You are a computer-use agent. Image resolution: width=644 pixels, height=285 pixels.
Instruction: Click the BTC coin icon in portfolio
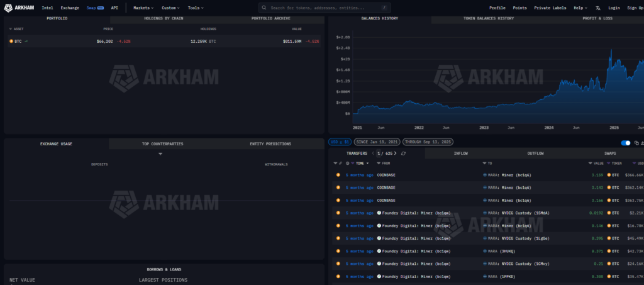(x=11, y=41)
